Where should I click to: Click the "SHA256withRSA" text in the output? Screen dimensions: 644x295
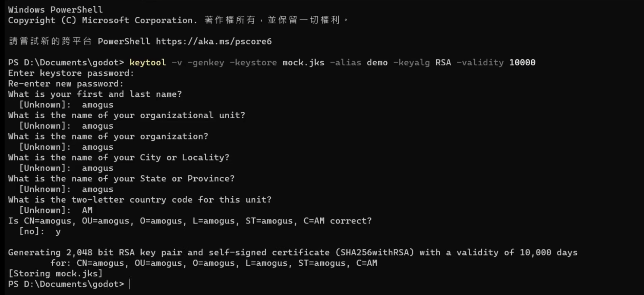pyautogui.click(x=375, y=253)
